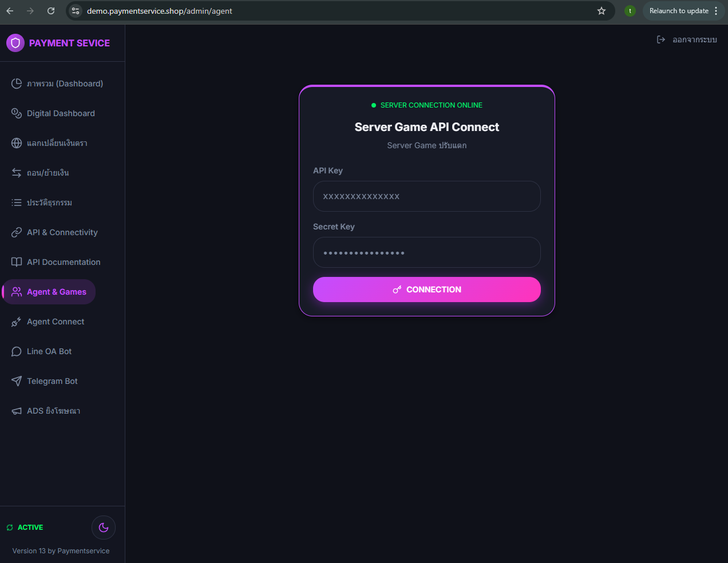Click the logout link at top right

click(x=687, y=39)
